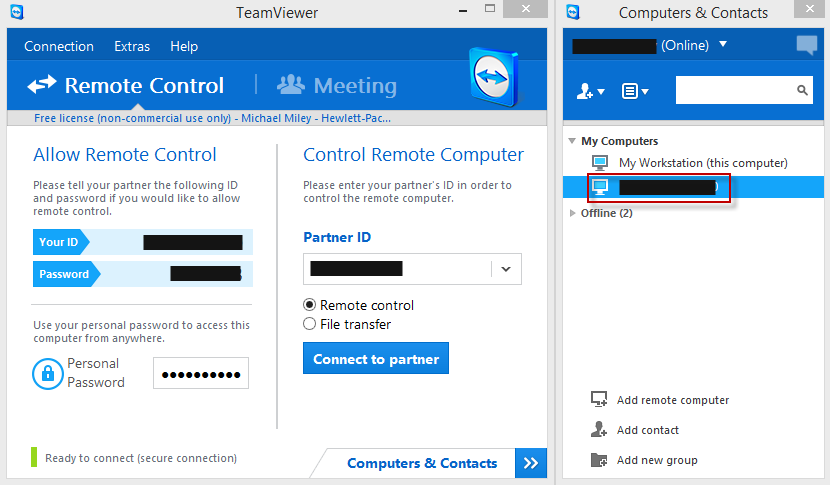Select the Remote control radio option
The height and width of the screenshot is (485, 830).
coord(310,305)
